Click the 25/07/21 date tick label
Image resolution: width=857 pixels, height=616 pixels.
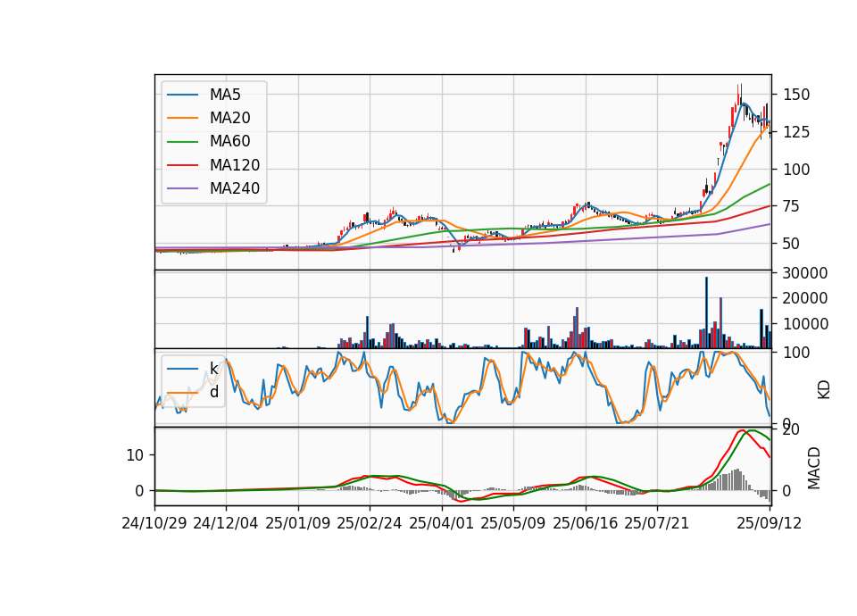657,523
